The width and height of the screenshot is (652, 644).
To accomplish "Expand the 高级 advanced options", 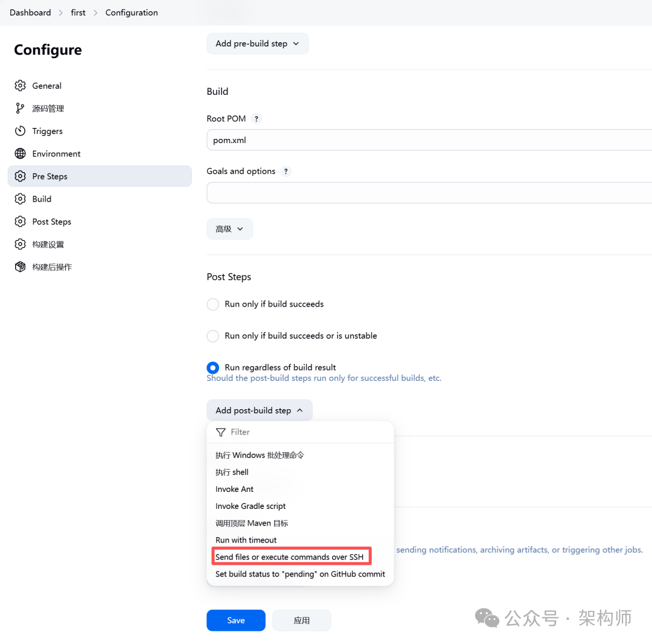I will pos(229,229).
